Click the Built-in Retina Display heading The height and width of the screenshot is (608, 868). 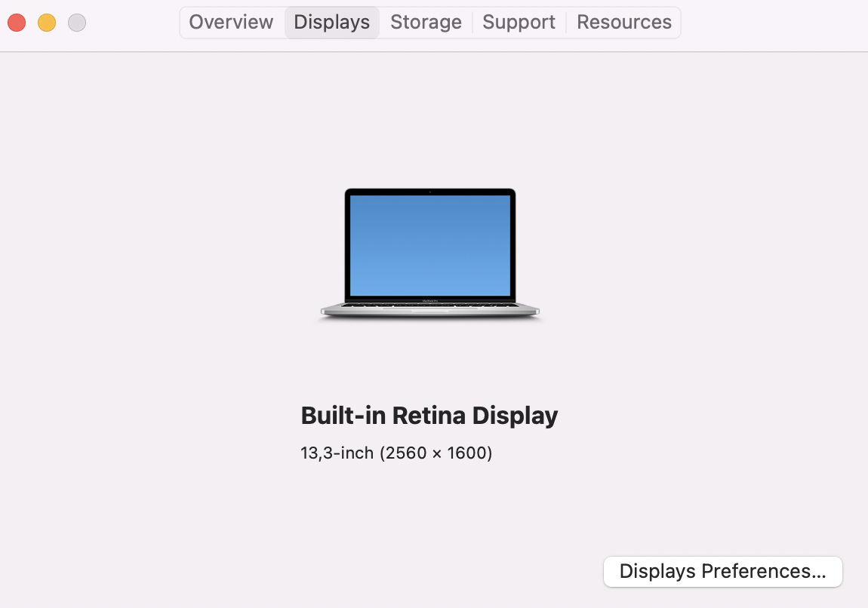(x=429, y=416)
